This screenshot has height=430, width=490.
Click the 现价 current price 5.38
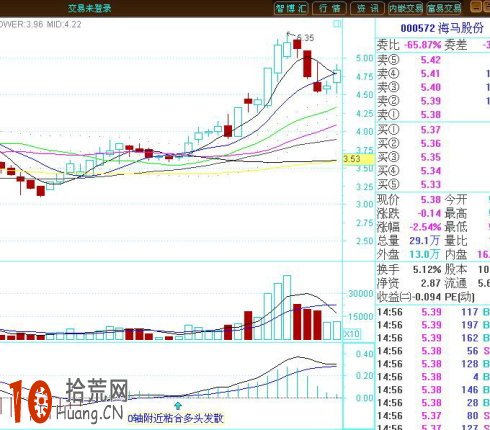coord(430,200)
